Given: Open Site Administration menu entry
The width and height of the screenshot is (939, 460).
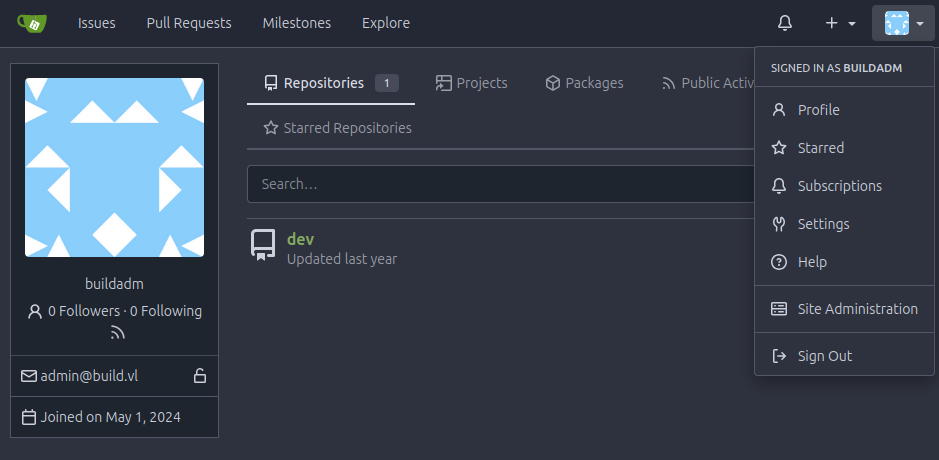Looking at the screenshot, I should click(x=857, y=309).
